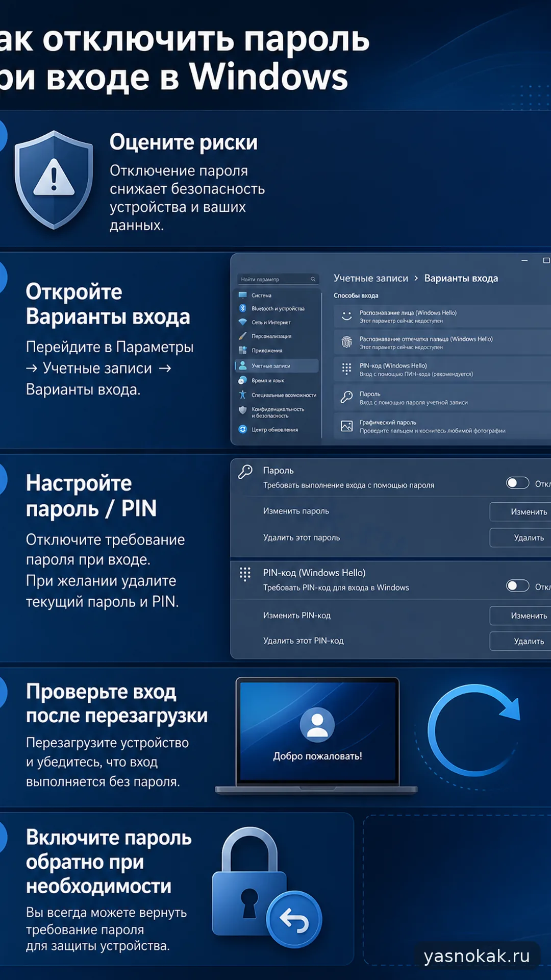Click Удалить button next to Удалить этот пароль
Viewport: 551px width, 980px height.
[520, 537]
